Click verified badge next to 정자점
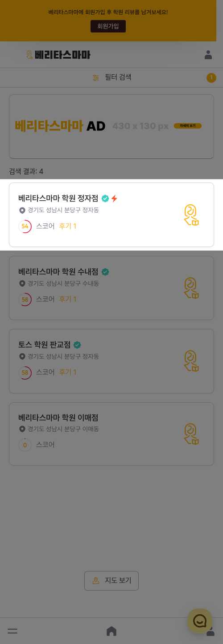 (105, 198)
